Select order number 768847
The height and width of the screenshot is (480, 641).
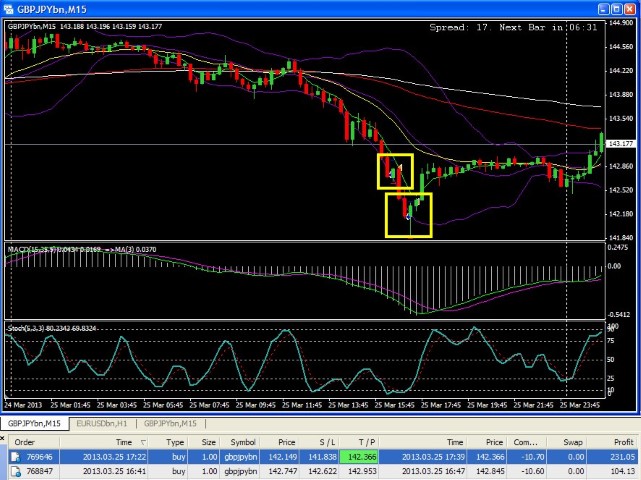[40, 471]
